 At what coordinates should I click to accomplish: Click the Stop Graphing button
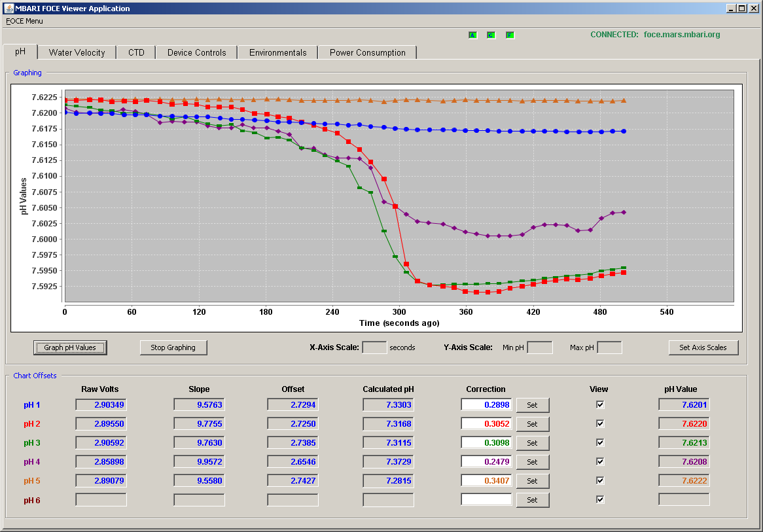coord(173,347)
